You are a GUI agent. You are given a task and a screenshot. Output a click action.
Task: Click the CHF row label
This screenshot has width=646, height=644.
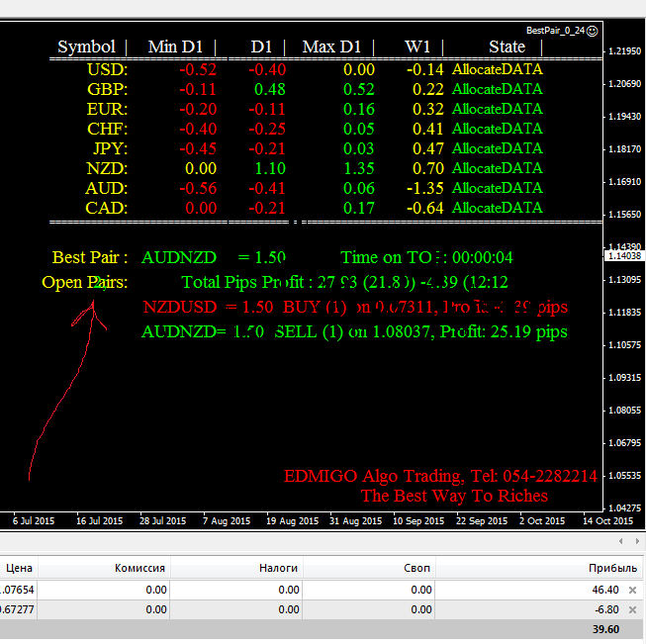pyautogui.click(x=108, y=129)
